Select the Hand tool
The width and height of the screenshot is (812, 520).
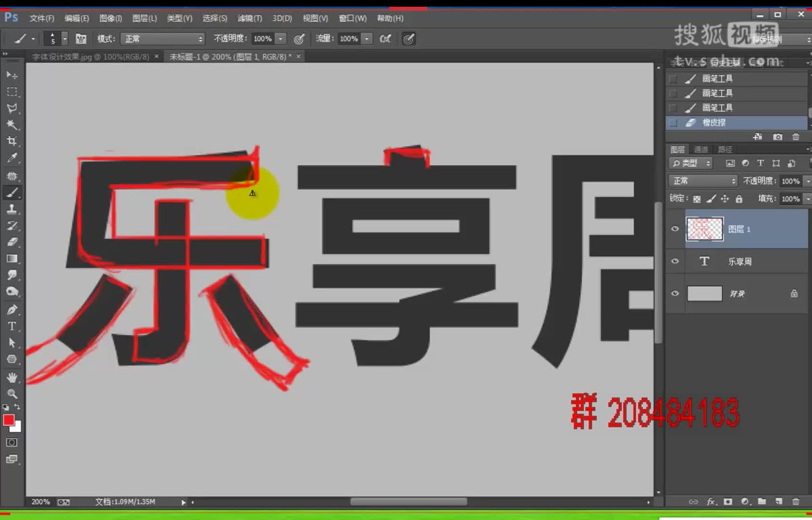click(12, 377)
